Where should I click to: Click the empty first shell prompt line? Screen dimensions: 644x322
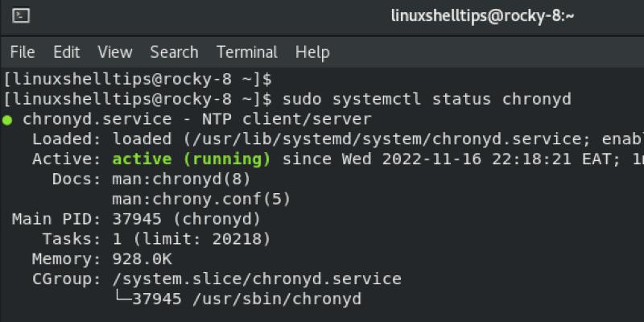coord(138,80)
